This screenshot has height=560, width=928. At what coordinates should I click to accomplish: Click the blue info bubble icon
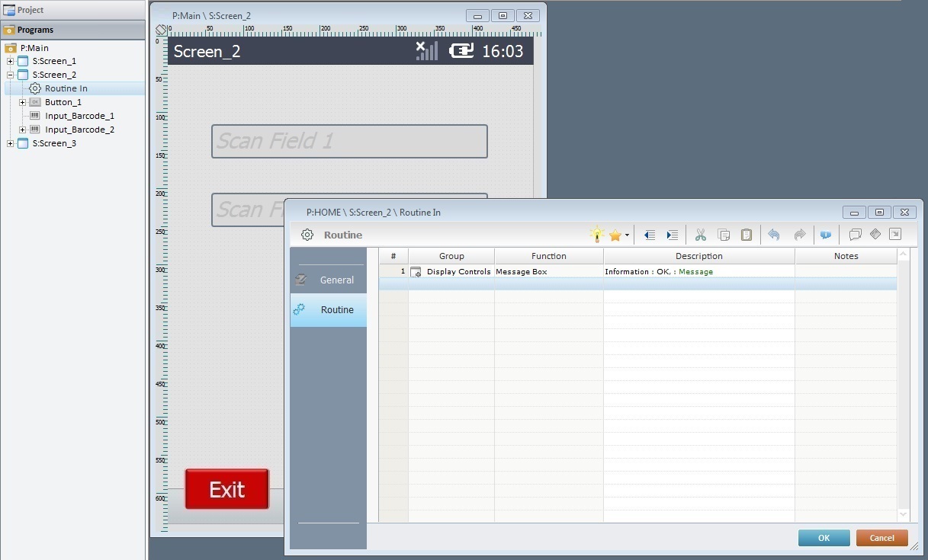(x=825, y=235)
